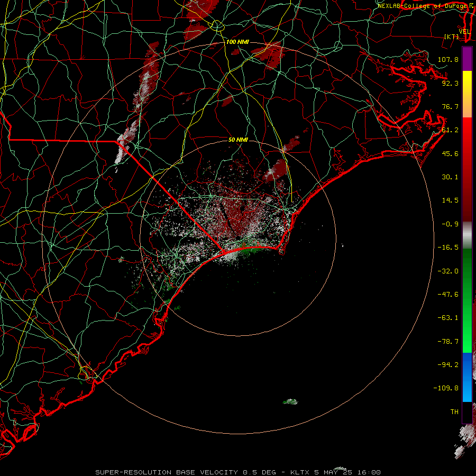Click the 107.8 legend value
476x476 pixels.
[x=448, y=59]
